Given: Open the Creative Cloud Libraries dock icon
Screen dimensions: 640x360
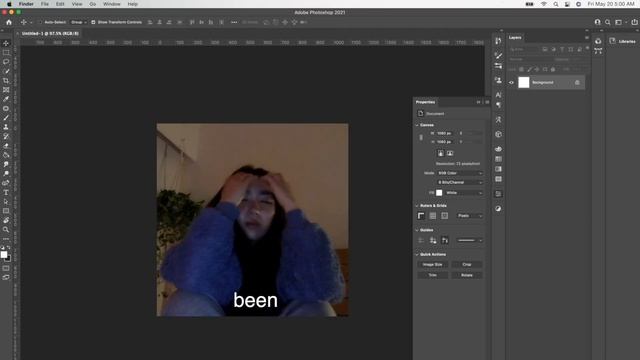Looking at the screenshot, I should pos(598,41).
